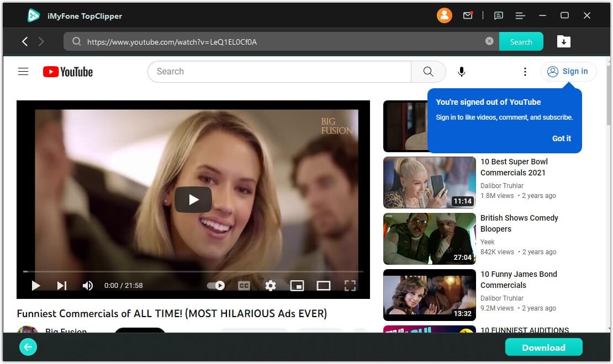Screen dimensions: 613x364
Task: Click 9.2M views text
Action: (x=497, y=308)
